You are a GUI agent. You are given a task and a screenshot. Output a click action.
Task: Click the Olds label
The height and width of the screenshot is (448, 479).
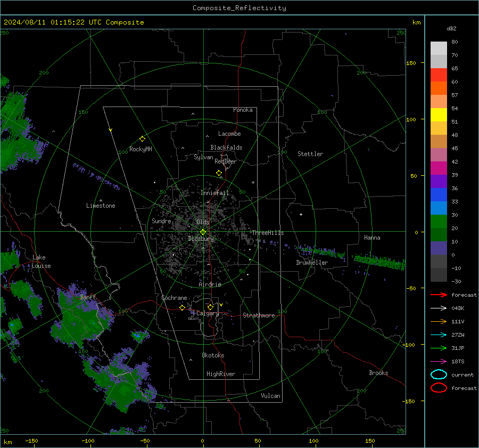point(203,222)
